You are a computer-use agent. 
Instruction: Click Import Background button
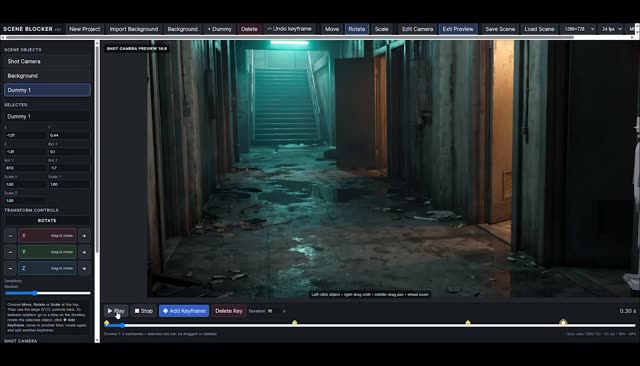(133, 29)
